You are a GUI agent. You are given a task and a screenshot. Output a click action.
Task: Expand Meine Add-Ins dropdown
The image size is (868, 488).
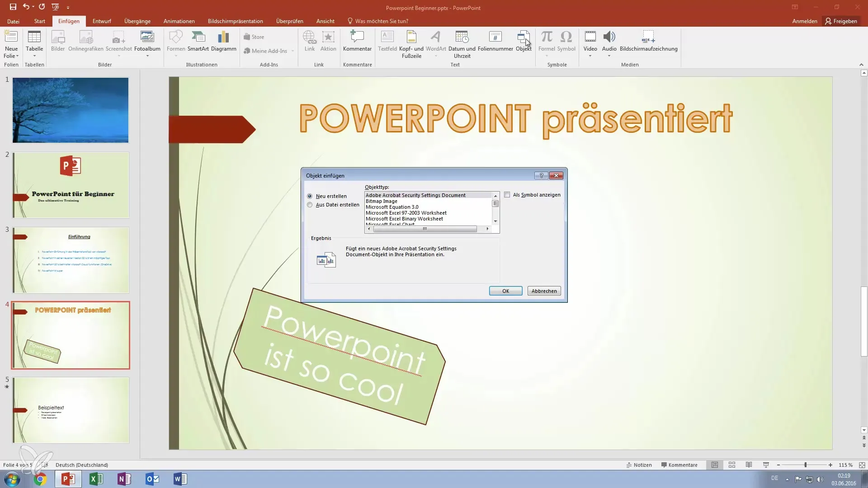tap(292, 51)
